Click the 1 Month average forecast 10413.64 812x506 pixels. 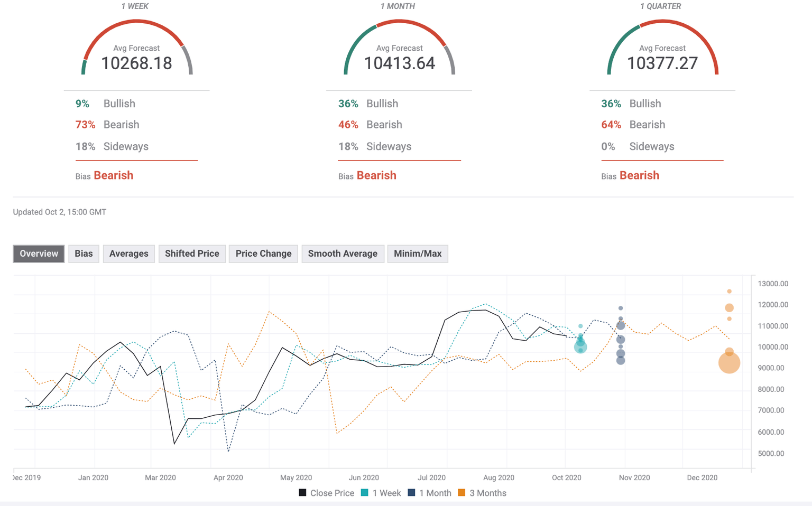(x=399, y=63)
